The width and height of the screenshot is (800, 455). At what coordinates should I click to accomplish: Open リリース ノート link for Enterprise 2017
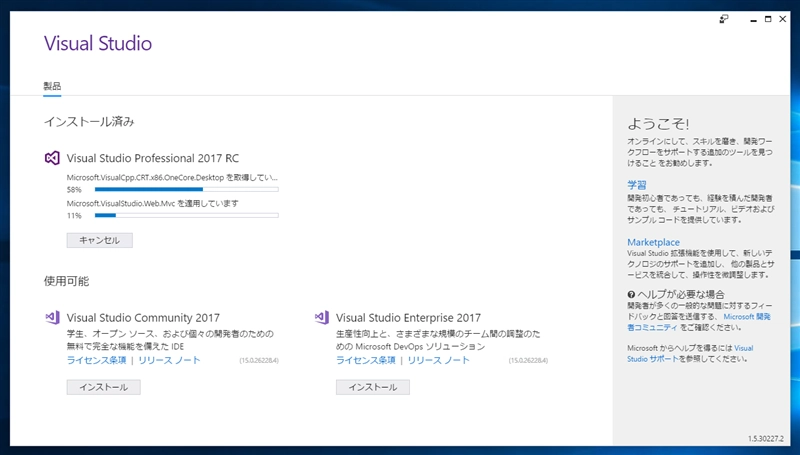439,360
